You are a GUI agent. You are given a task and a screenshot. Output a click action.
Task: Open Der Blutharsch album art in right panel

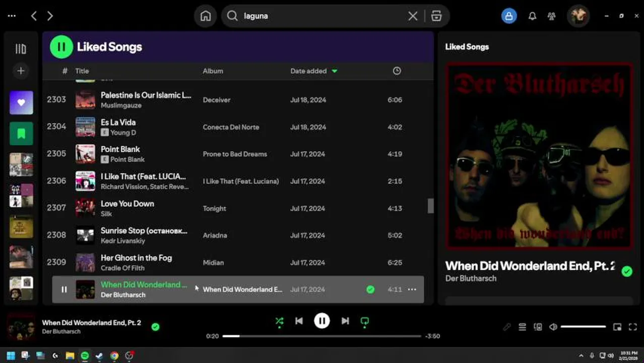pos(539,156)
